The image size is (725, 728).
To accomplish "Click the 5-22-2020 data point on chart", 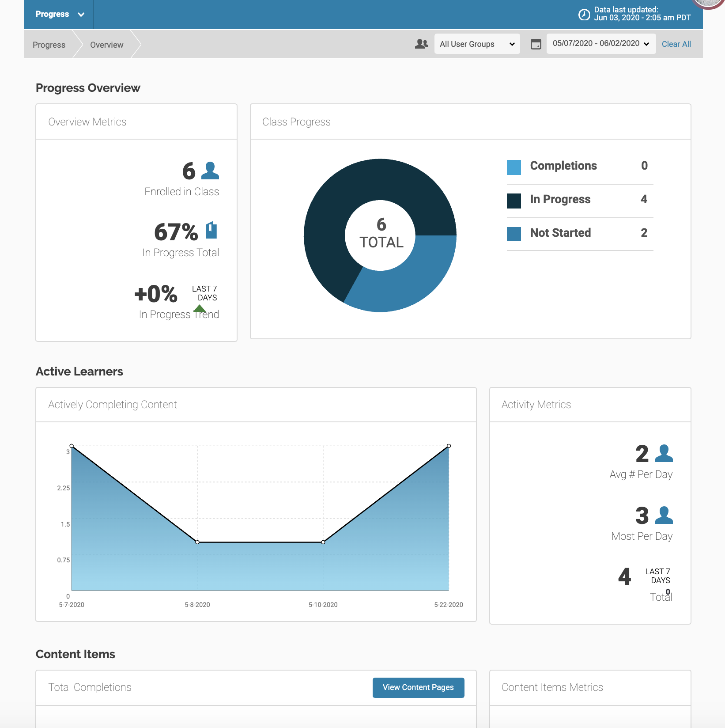I will coord(449,446).
